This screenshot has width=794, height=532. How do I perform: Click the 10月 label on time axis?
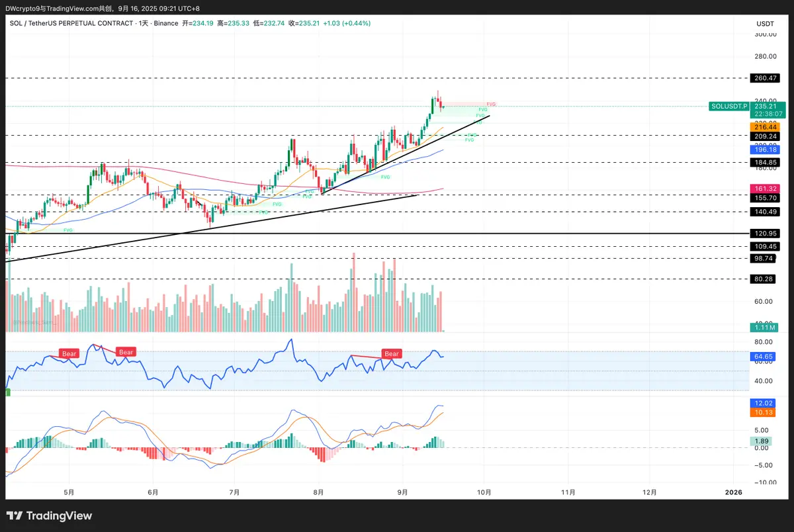484,492
